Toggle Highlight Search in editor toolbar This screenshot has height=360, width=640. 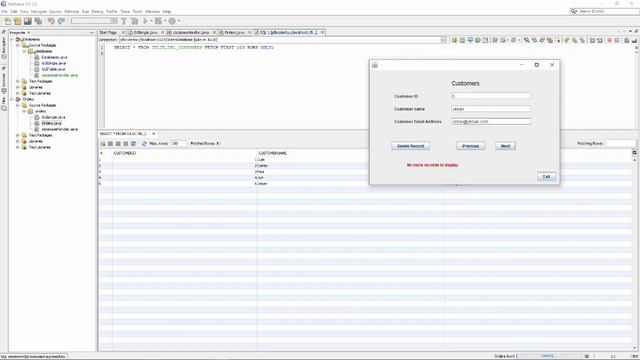click(x=549, y=40)
